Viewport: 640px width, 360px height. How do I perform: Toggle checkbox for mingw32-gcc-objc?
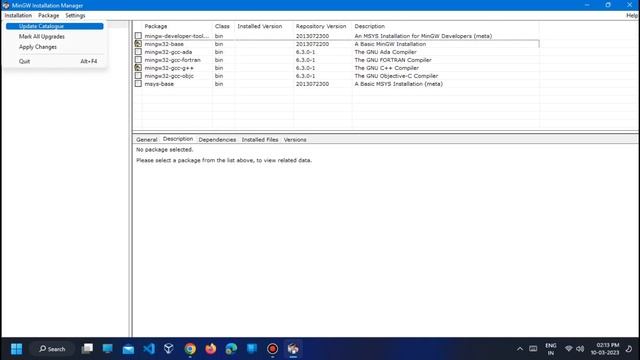(138, 76)
